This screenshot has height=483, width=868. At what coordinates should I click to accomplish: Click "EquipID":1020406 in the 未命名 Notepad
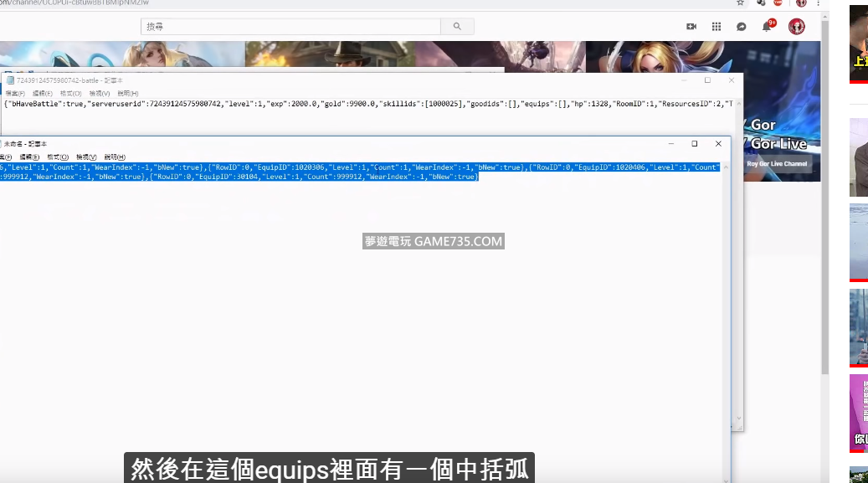coord(610,167)
